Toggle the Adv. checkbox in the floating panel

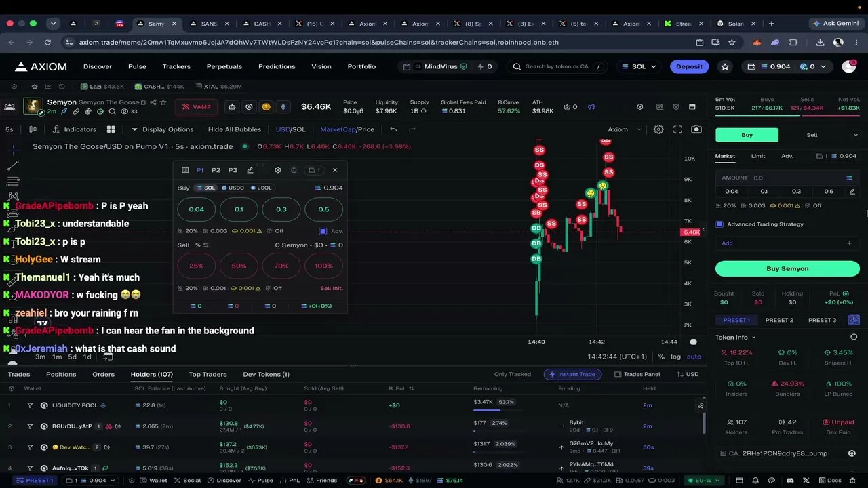323,231
